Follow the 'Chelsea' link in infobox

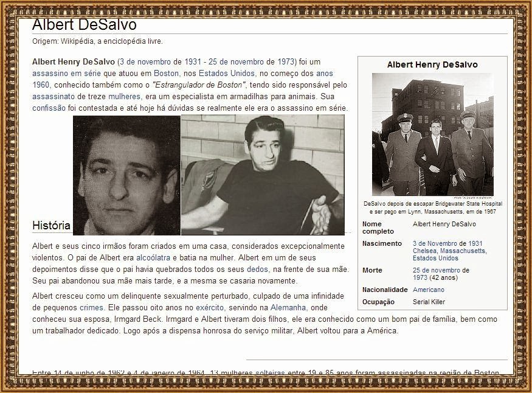click(425, 251)
